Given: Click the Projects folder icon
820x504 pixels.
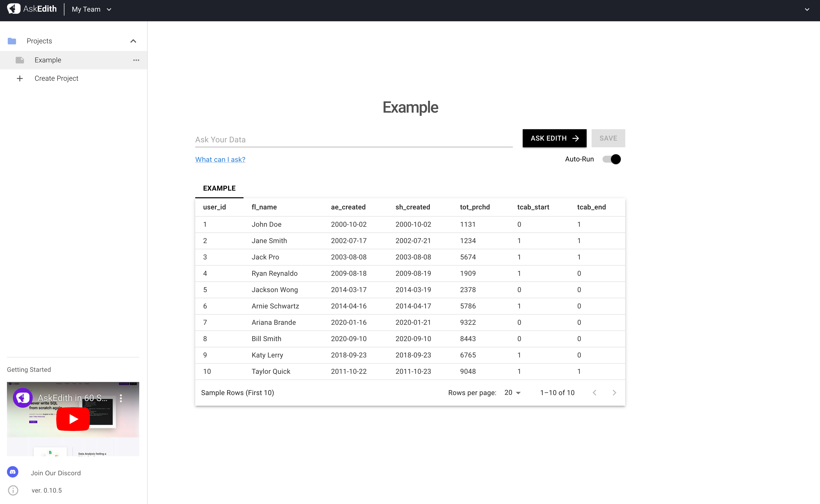Looking at the screenshot, I should (x=12, y=41).
